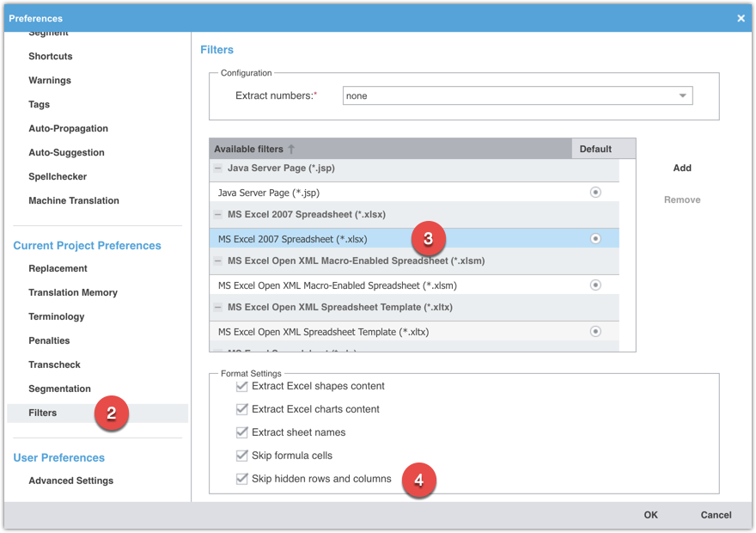Disable Skip hidden rows and columns
The height and width of the screenshot is (533, 756).
(x=241, y=479)
